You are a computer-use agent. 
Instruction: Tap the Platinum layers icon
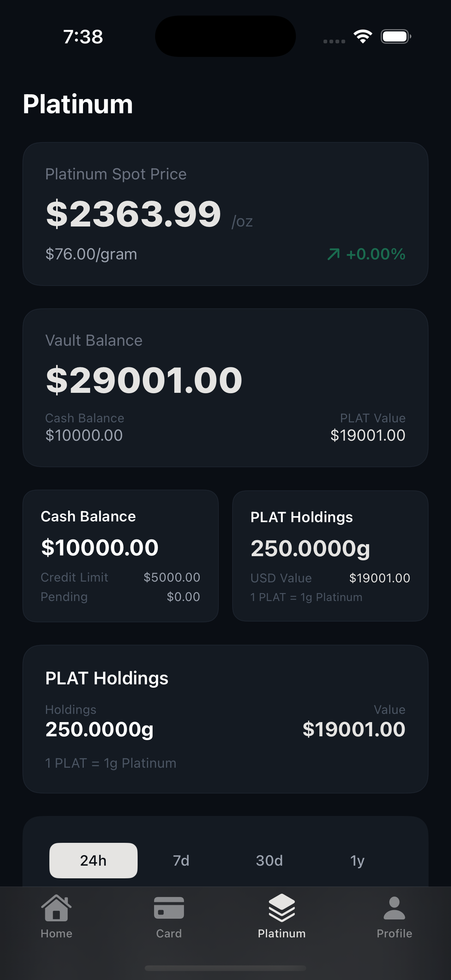282,908
